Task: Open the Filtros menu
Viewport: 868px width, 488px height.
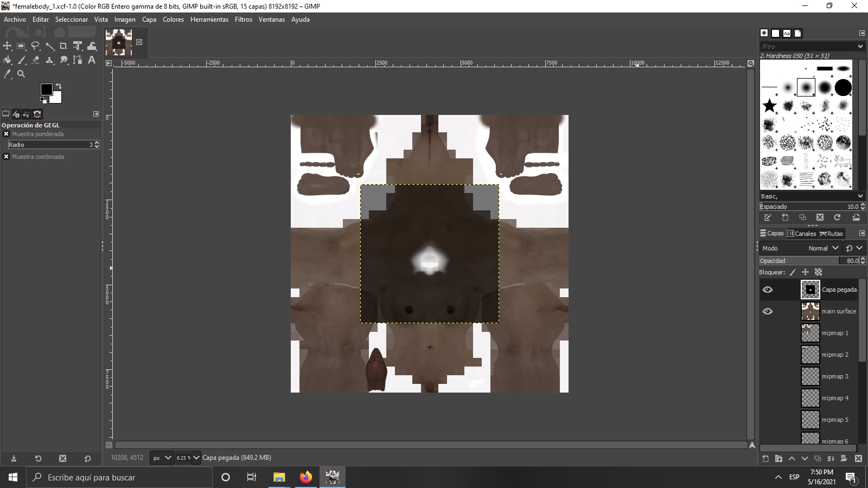Action: click(243, 20)
